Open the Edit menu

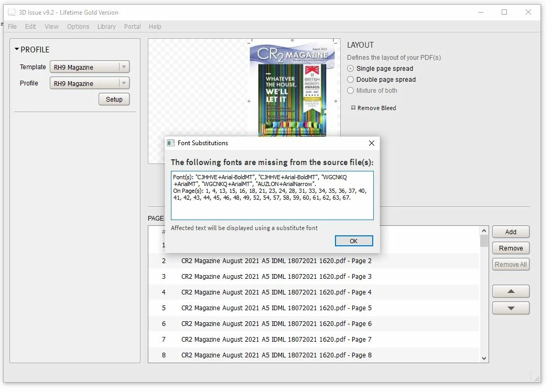tap(30, 26)
